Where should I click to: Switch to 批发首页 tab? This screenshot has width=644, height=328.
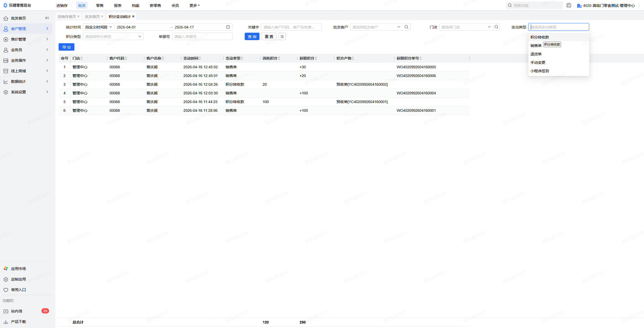point(92,17)
